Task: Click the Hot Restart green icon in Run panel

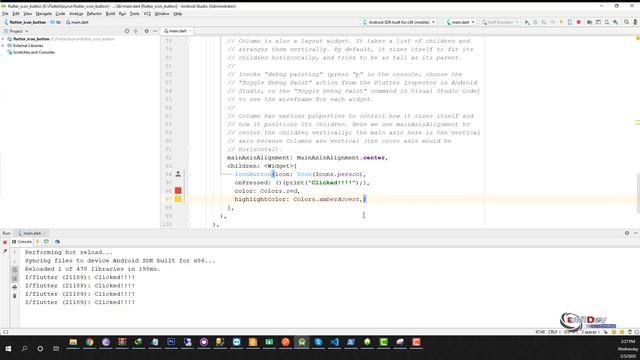Action: click(47, 242)
